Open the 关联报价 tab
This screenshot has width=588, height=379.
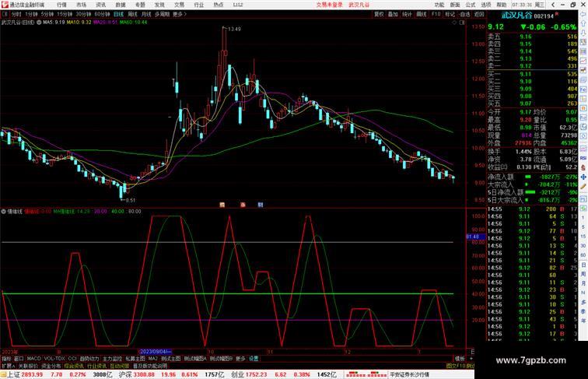pos(28,366)
